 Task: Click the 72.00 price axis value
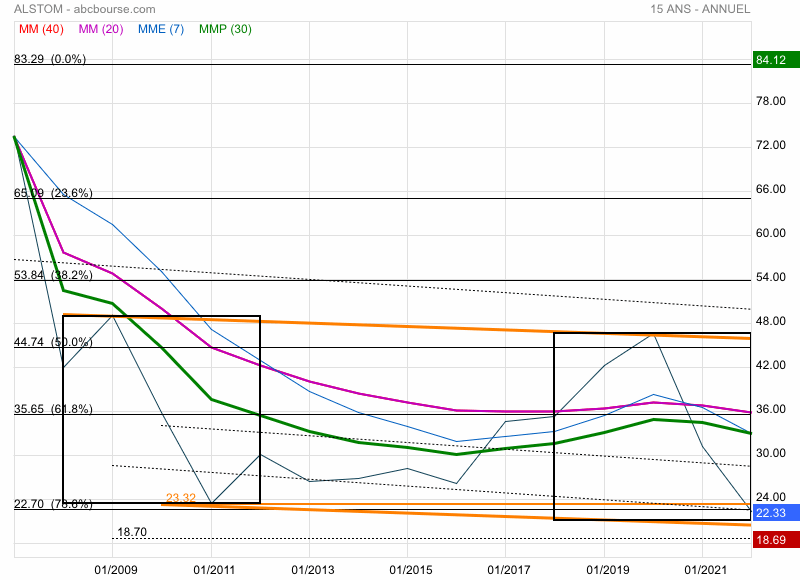click(x=771, y=145)
